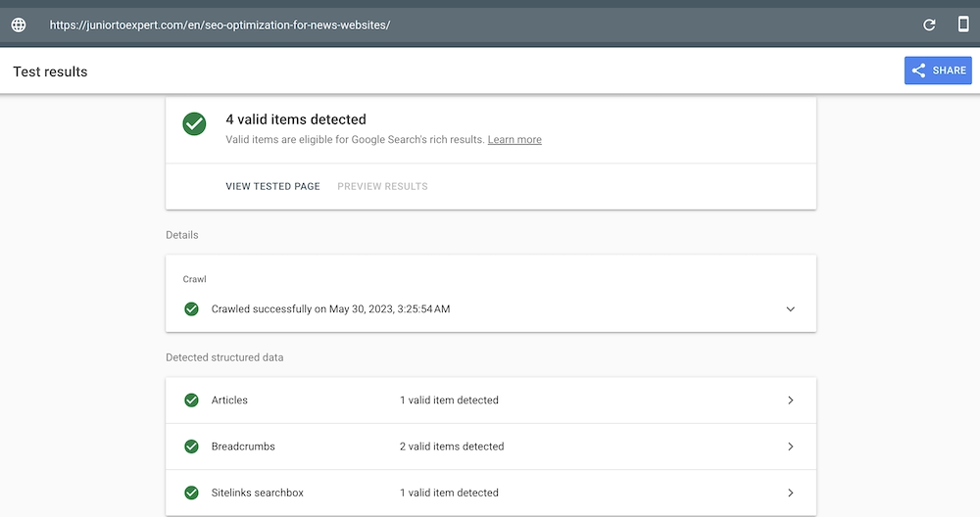Click the green check icon next to Articles
The width and height of the screenshot is (980, 517).
(192, 400)
